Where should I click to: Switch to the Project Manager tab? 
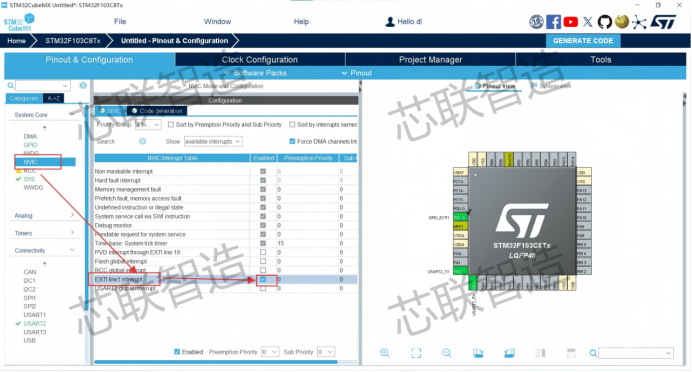[x=430, y=60]
